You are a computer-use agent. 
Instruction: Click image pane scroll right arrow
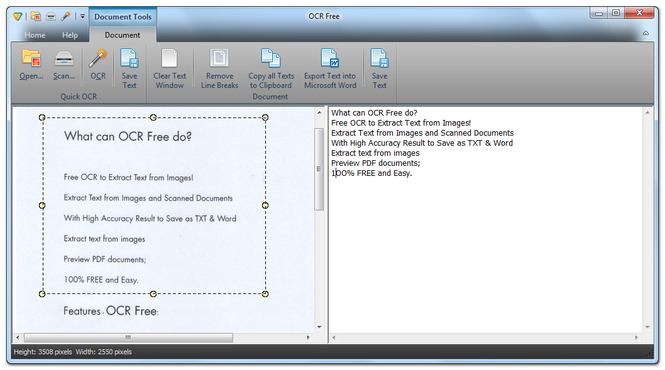point(308,337)
